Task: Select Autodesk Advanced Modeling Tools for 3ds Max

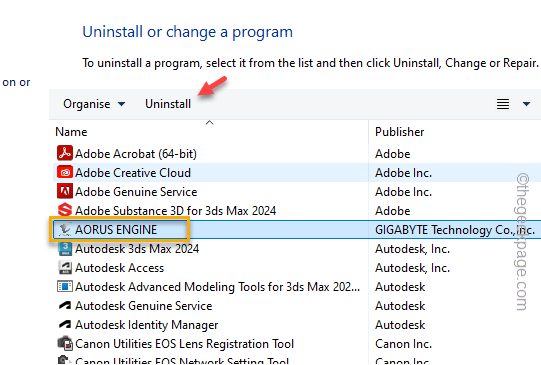Action: (x=217, y=287)
